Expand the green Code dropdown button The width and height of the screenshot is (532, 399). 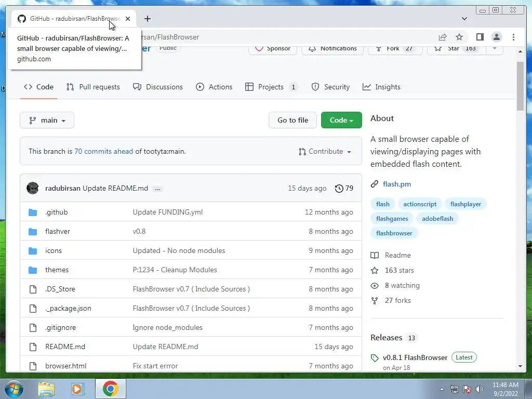pos(341,120)
